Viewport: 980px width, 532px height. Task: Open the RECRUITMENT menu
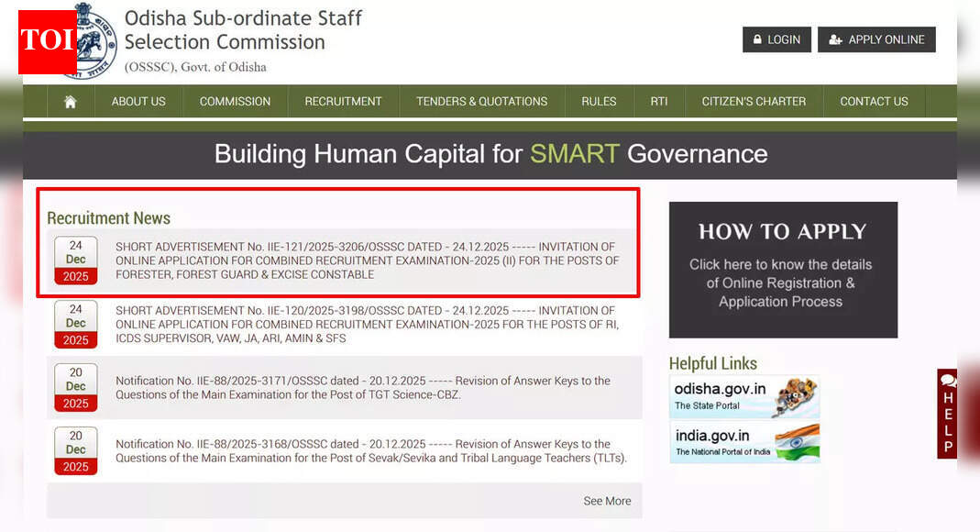(343, 102)
